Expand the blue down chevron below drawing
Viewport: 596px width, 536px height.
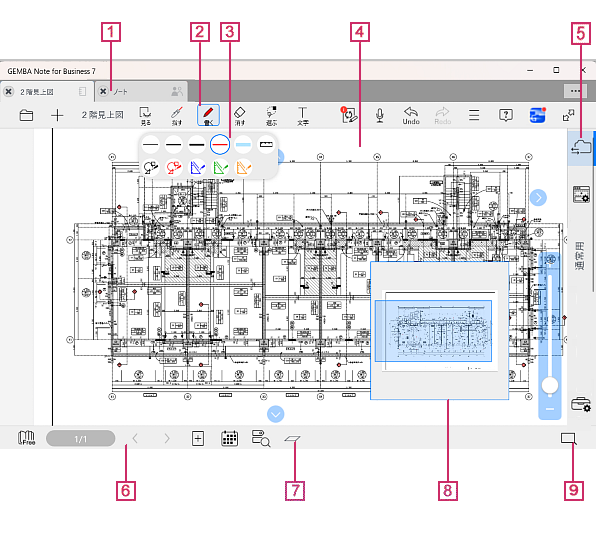pos(276,414)
